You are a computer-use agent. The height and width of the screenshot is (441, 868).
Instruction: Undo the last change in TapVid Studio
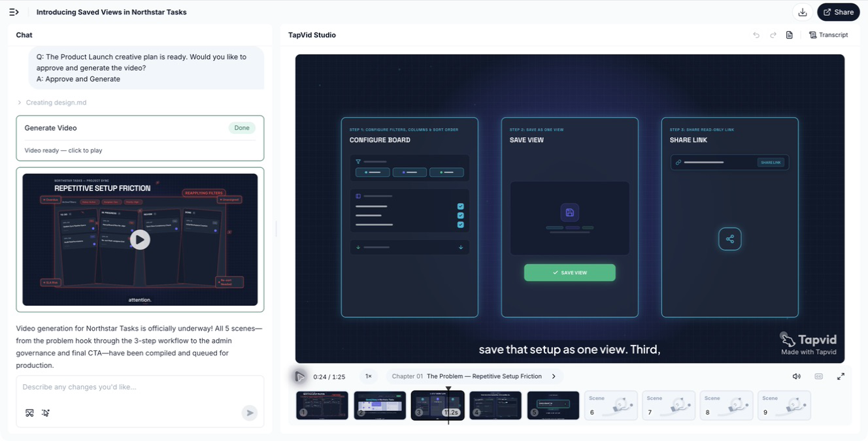tap(756, 35)
